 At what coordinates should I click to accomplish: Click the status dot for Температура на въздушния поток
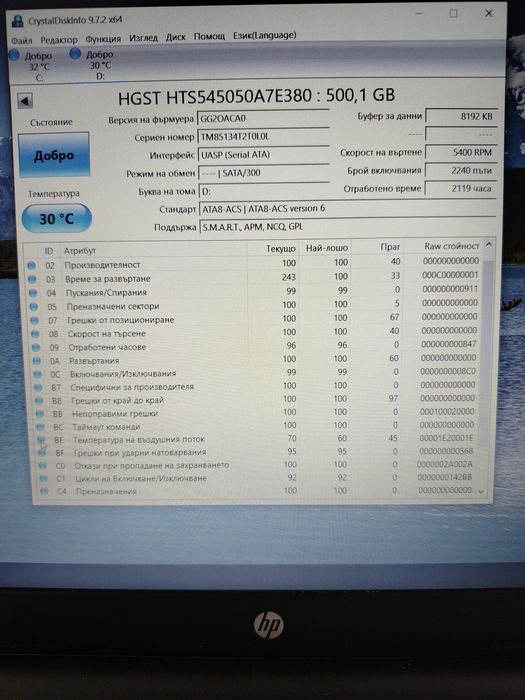[41, 440]
